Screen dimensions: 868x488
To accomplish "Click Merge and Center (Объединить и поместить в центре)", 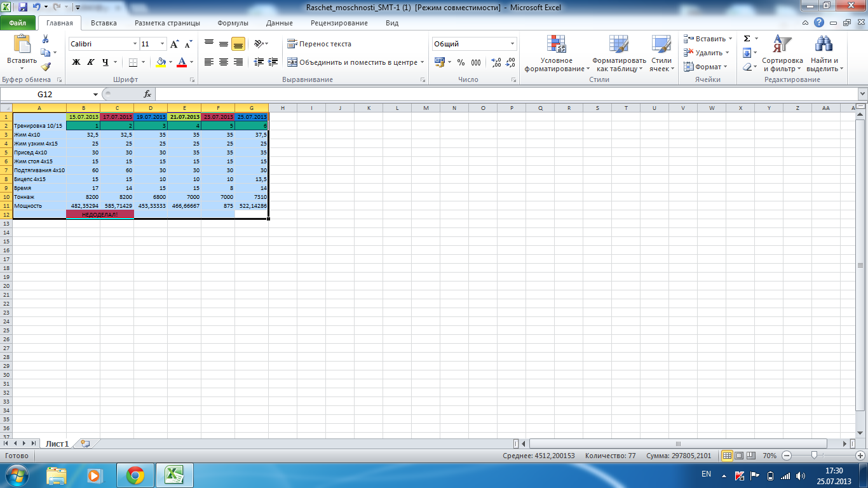I will (x=353, y=62).
